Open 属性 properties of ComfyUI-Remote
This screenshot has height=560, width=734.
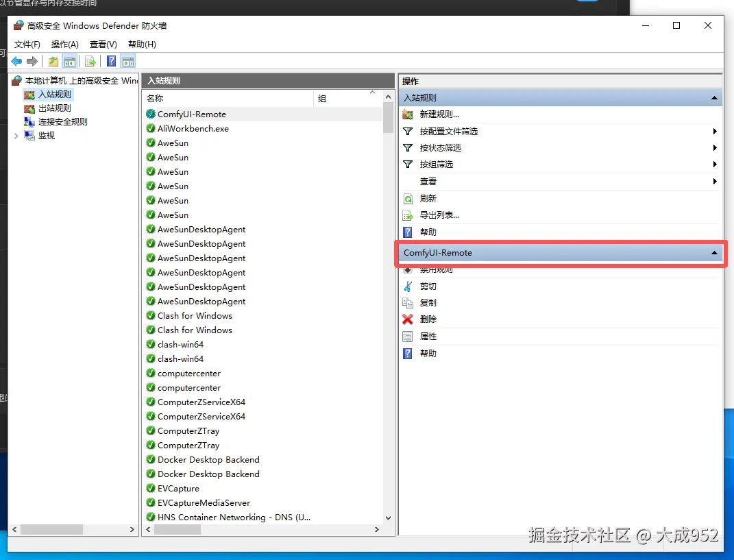428,337
